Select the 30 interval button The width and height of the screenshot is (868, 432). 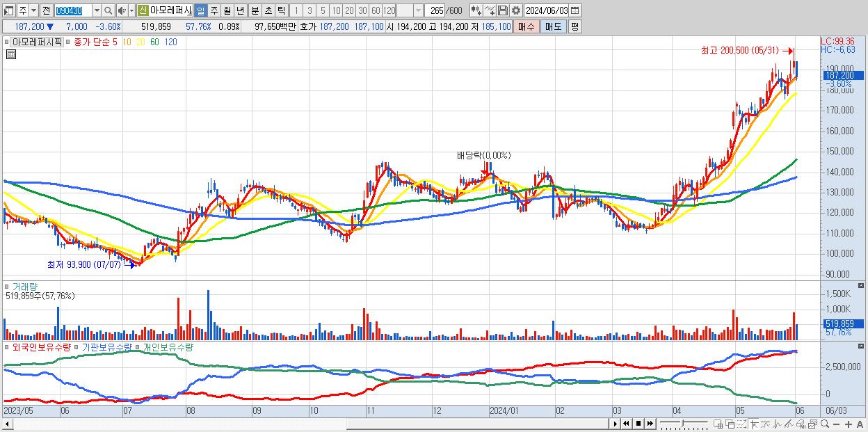[x=362, y=10]
